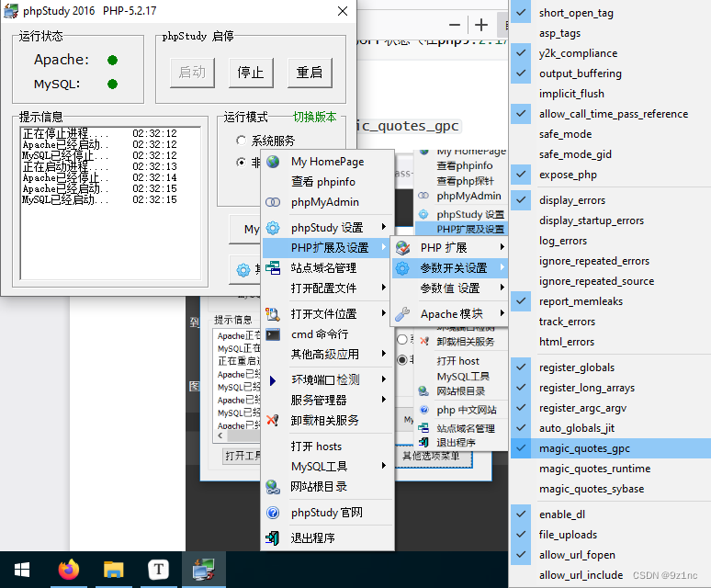Click the gear icon beside phpStudy 设置

[x=273, y=228]
